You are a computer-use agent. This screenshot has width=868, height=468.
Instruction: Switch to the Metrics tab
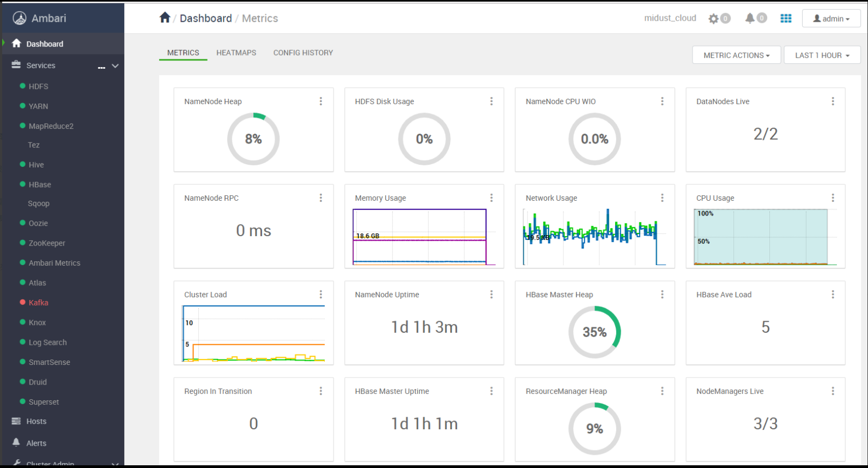click(183, 53)
